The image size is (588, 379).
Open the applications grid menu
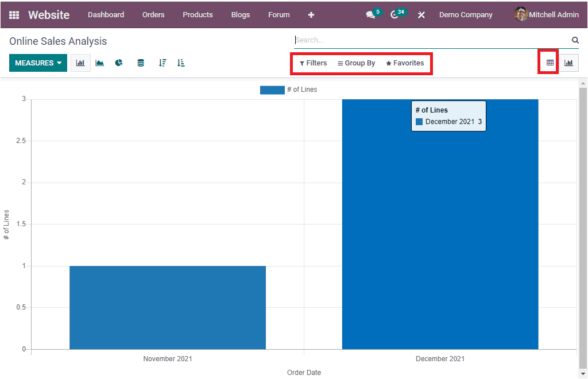point(13,14)
